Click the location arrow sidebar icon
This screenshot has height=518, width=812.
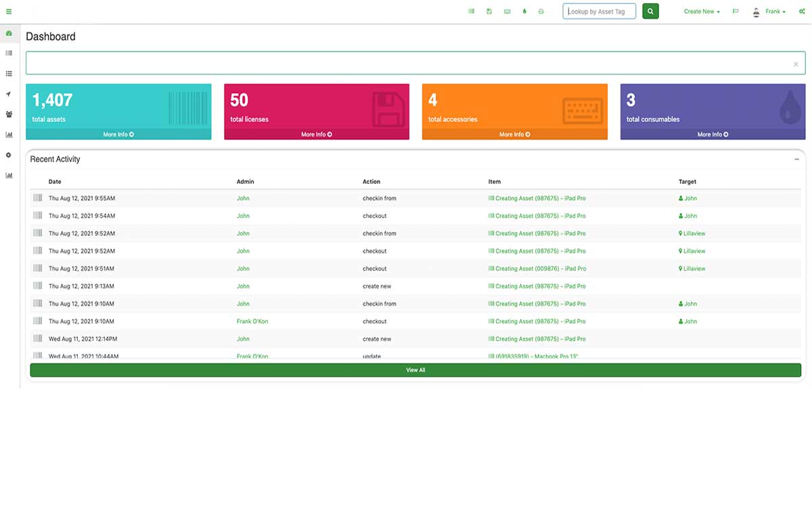(x=9, y=94)
